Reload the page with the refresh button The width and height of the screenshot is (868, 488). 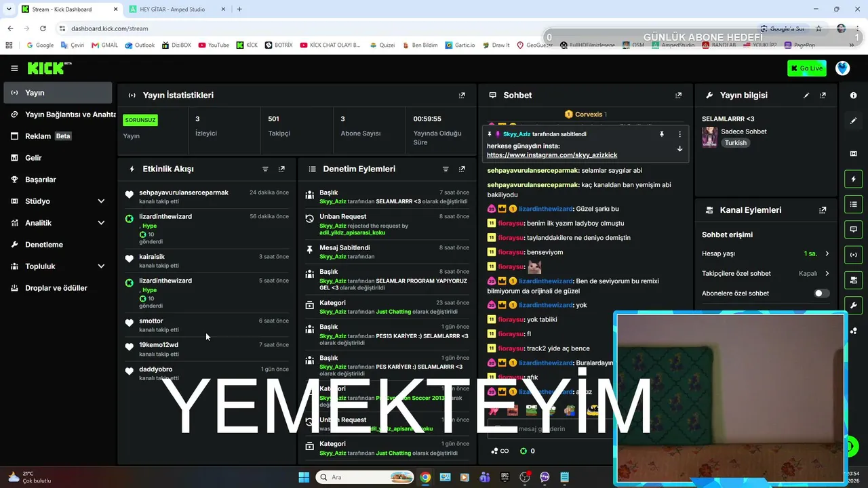coord(43,28)
